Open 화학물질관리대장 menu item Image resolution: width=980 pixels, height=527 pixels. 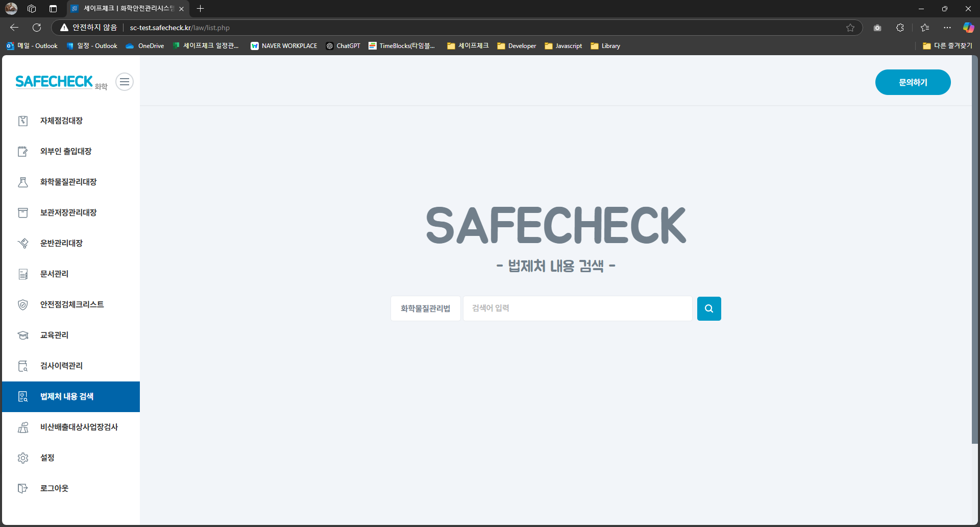pos(71,182)
